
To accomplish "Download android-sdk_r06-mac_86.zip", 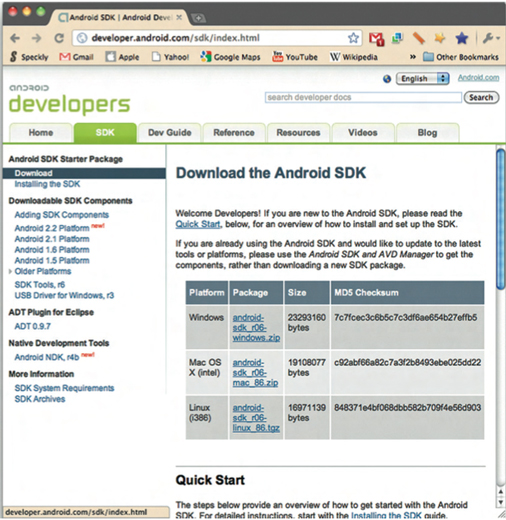I will tap(255, 372).
